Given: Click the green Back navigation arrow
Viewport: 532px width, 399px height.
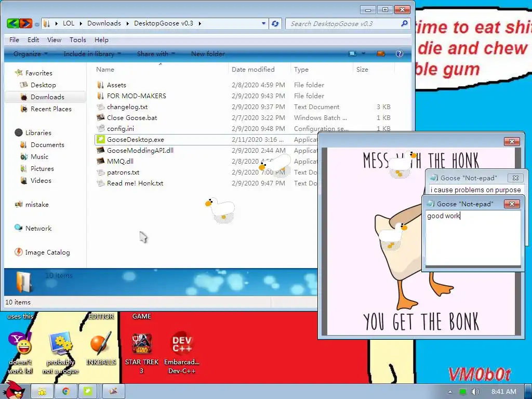Looking at the screenshot, I should pos(13,23).
